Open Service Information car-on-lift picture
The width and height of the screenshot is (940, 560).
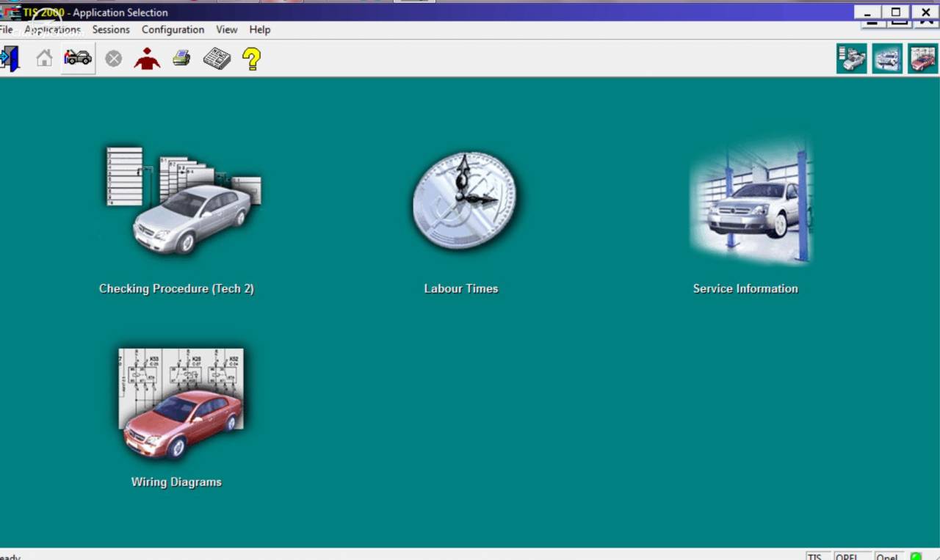click(751, 202)
